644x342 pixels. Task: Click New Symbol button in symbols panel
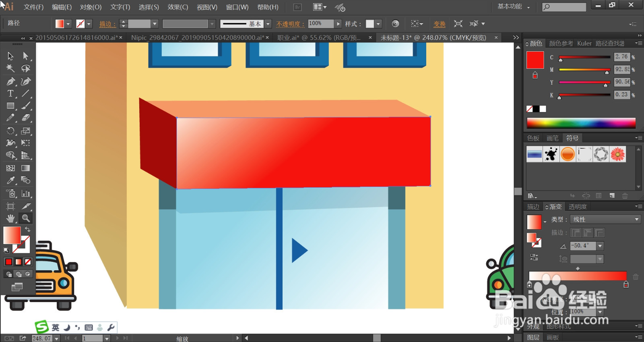(612, 196)
